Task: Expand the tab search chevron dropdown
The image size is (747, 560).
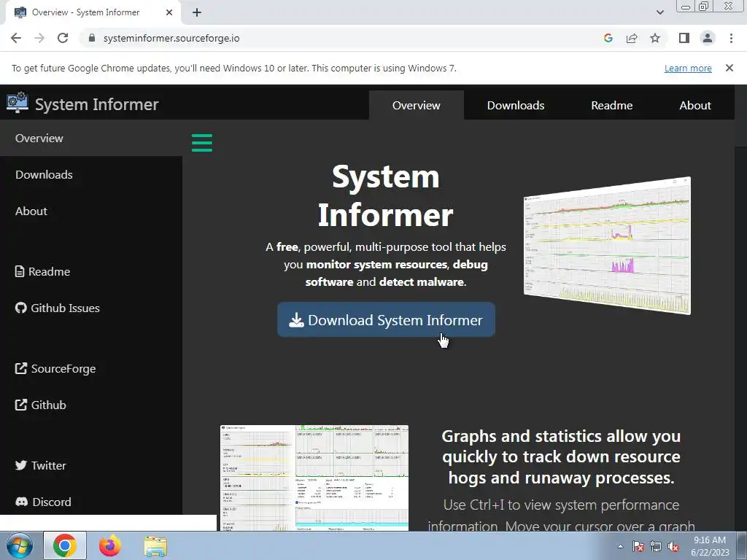Action: tap(659, 12)
